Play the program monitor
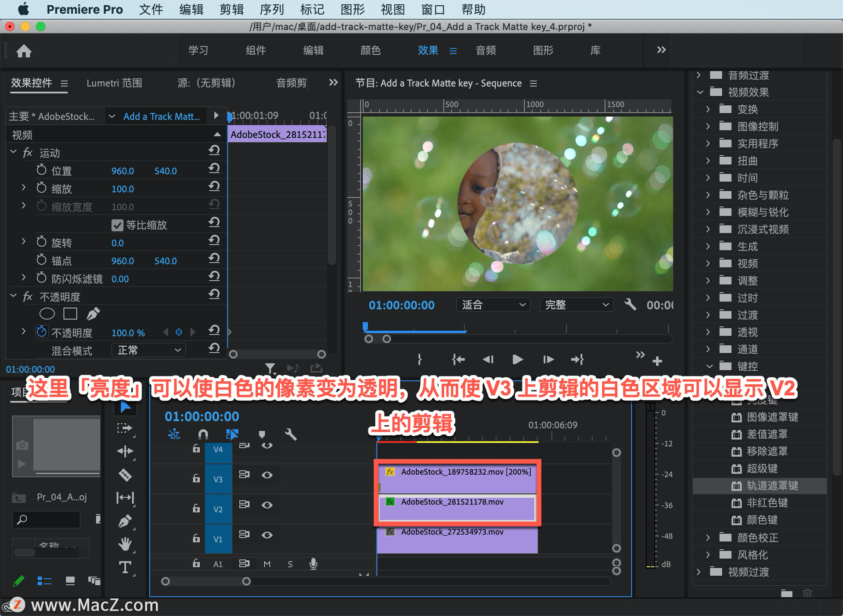 point(517,360)
